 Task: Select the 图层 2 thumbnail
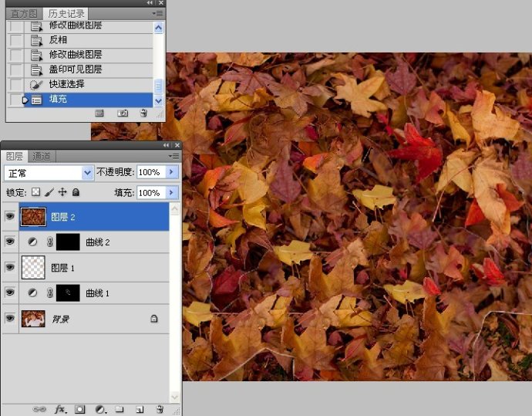click(x=33, y=217)
